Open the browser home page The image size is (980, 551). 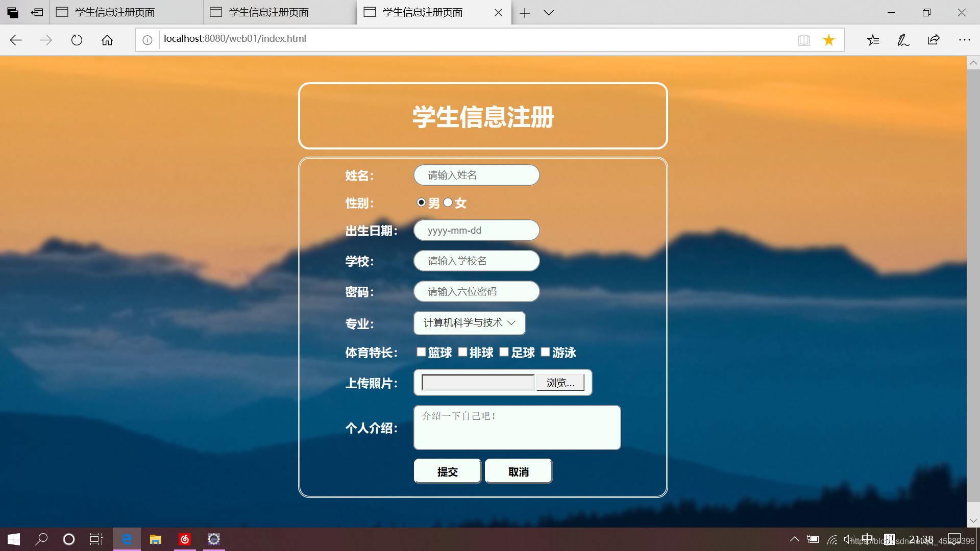click(x=107, y=40)
